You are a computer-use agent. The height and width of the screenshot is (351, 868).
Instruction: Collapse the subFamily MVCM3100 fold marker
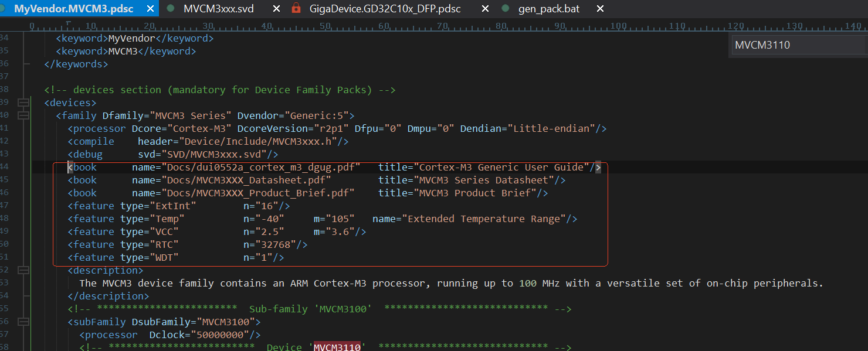pos(23,322)
